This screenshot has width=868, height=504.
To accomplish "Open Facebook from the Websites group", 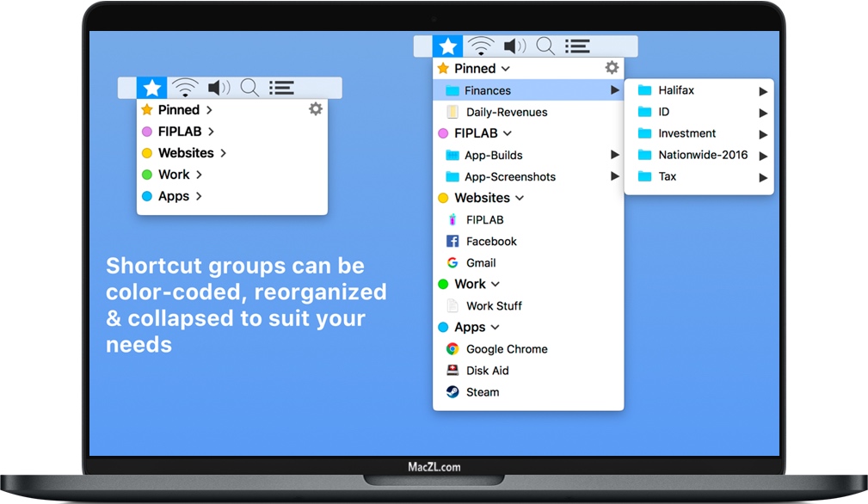I will (492, 242).
